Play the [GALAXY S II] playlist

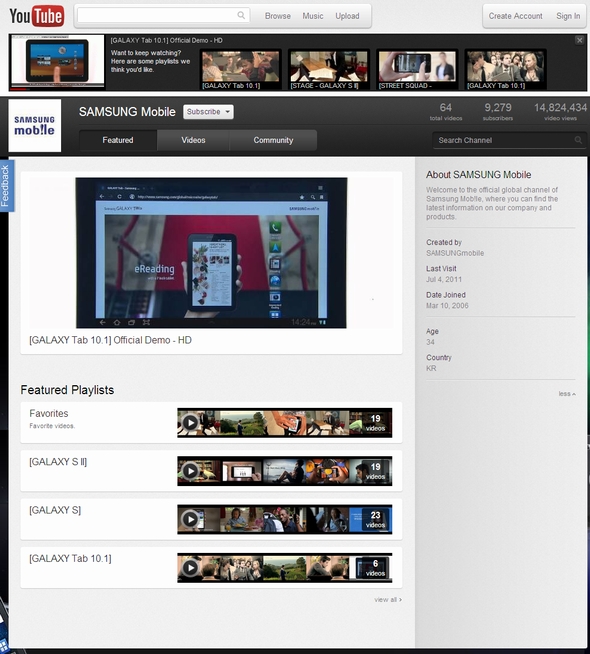pos(191,471)
